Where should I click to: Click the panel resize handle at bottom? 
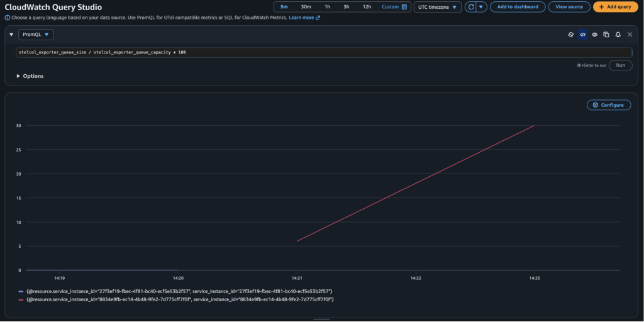coord(321,319)
